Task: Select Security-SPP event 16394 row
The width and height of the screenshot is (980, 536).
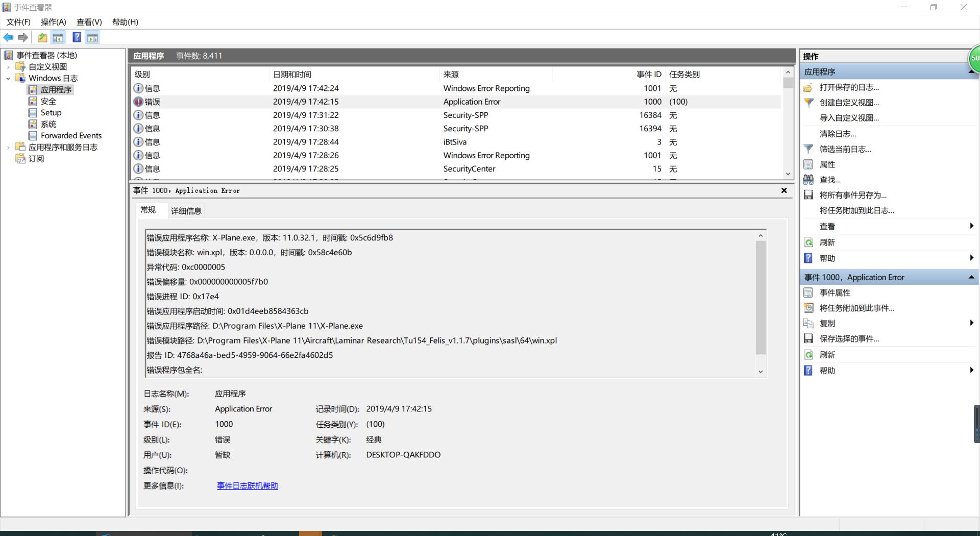Action: 456,129
